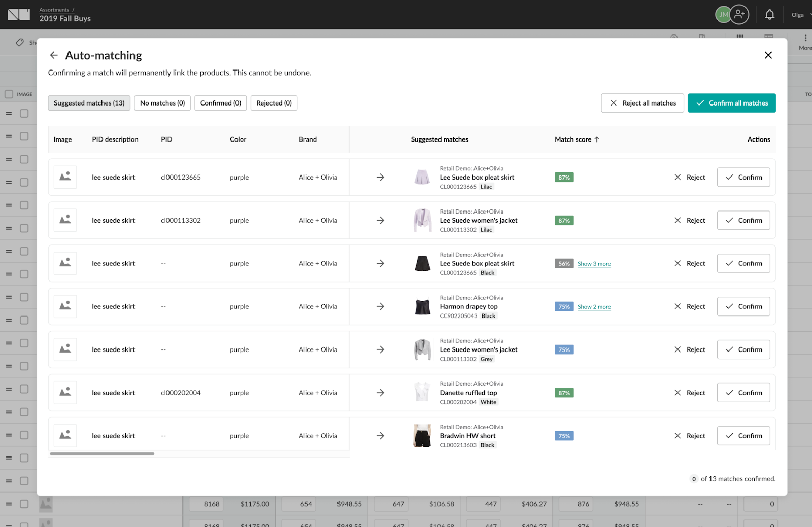Click the JM user avatar
Image resolution: width=812 pixels, height=527 pixels.
click(x=722, y=15)
